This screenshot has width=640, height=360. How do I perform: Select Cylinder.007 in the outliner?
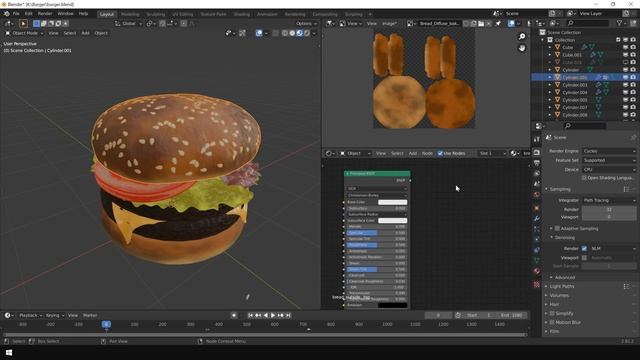click(575, 107)
